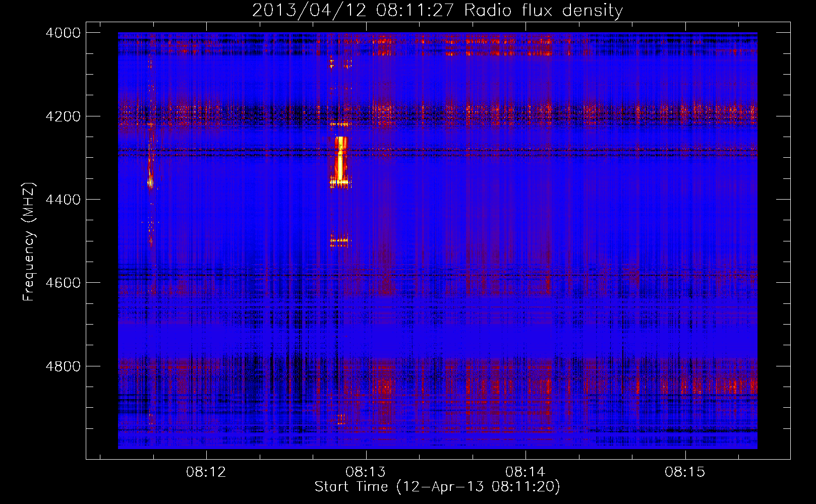This screenshot has width=816, height=504.
Task: Click the '4400' frequency axis label
Action: tap(63, 200)
